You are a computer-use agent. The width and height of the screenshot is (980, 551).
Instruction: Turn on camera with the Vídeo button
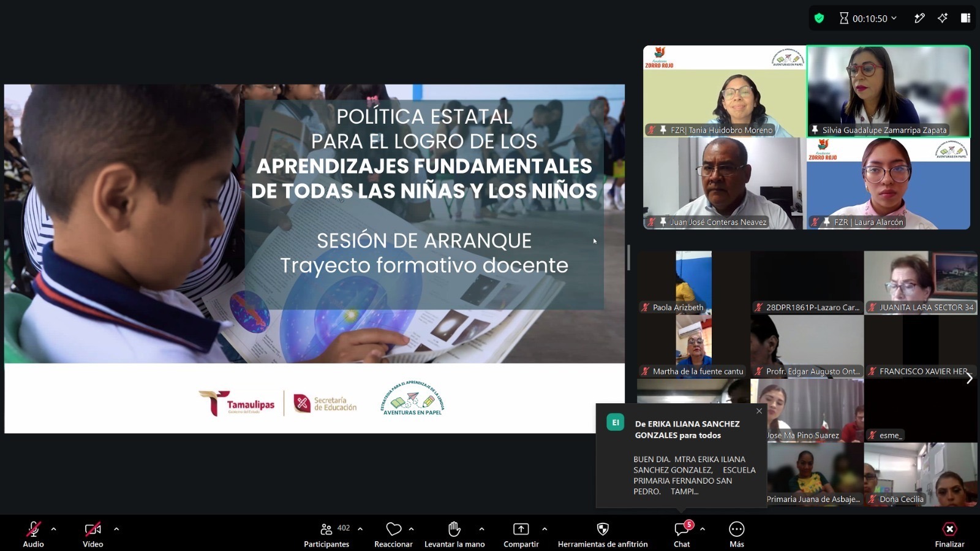point(93,534)
